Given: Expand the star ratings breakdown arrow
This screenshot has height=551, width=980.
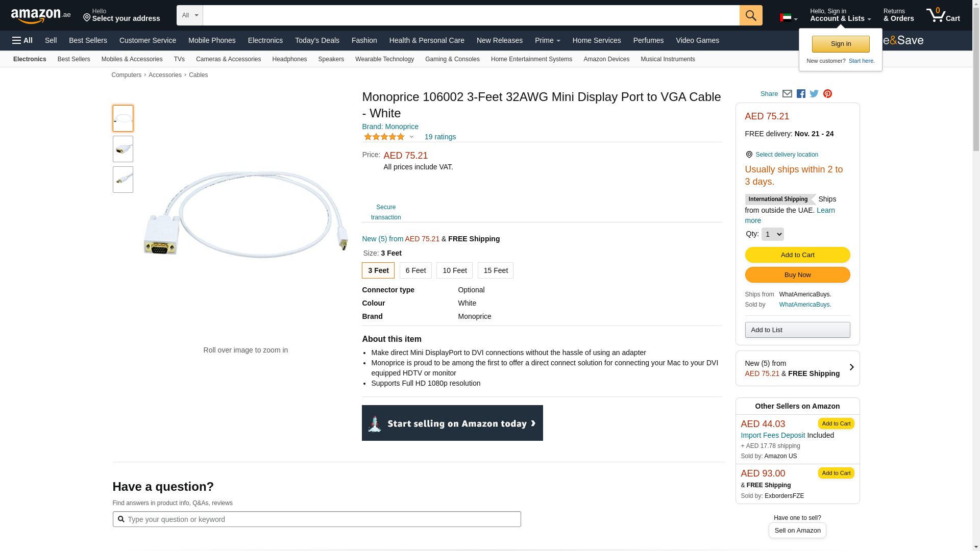Looking at the screenshot, I should click(x=411, y=137).
